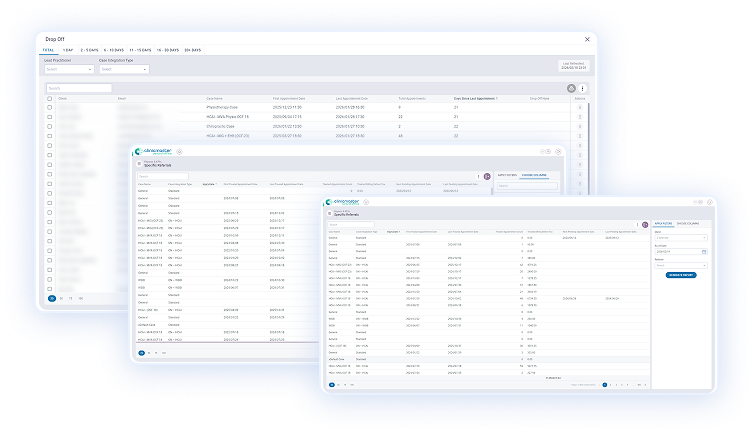Viewport: 753px width, 433px height.
Task: Open the calendar icon in the date field
Action: click(x=704, y=251)
